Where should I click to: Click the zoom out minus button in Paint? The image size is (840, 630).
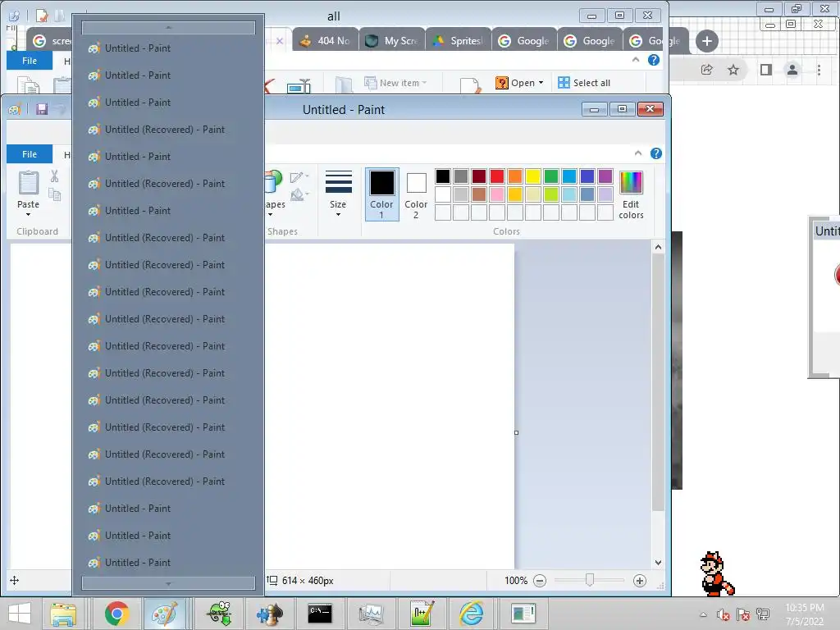540,581
